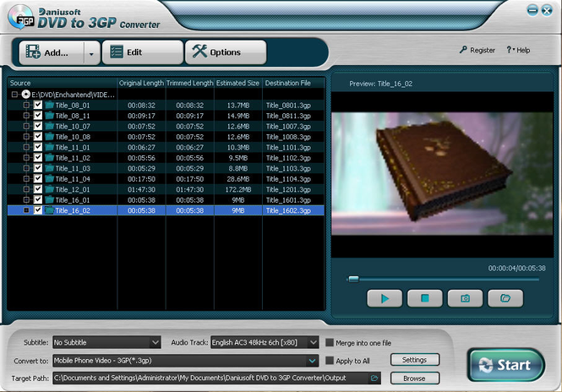Screen dimensions: 562x392
Task: Start the conversion with Start button
Action: (506, 365)
